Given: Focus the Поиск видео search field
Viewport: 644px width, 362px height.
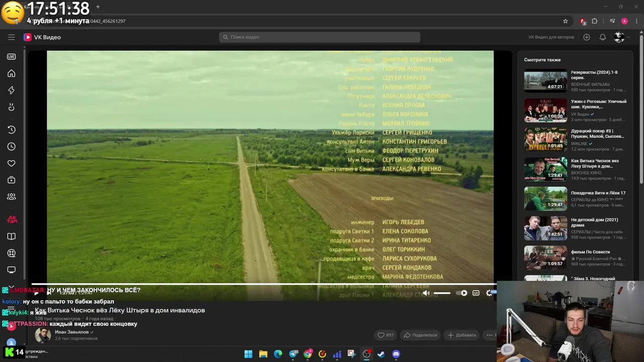Looking at the screenshot, I should point(319,37).
